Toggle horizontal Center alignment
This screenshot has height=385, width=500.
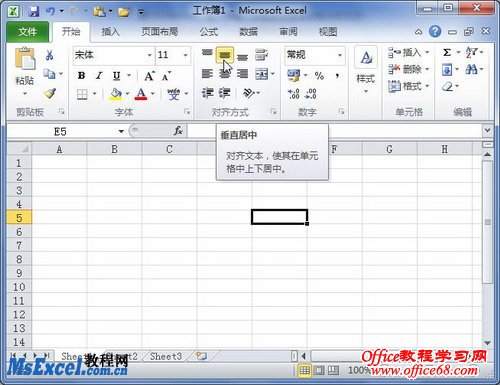pos(225,74)
